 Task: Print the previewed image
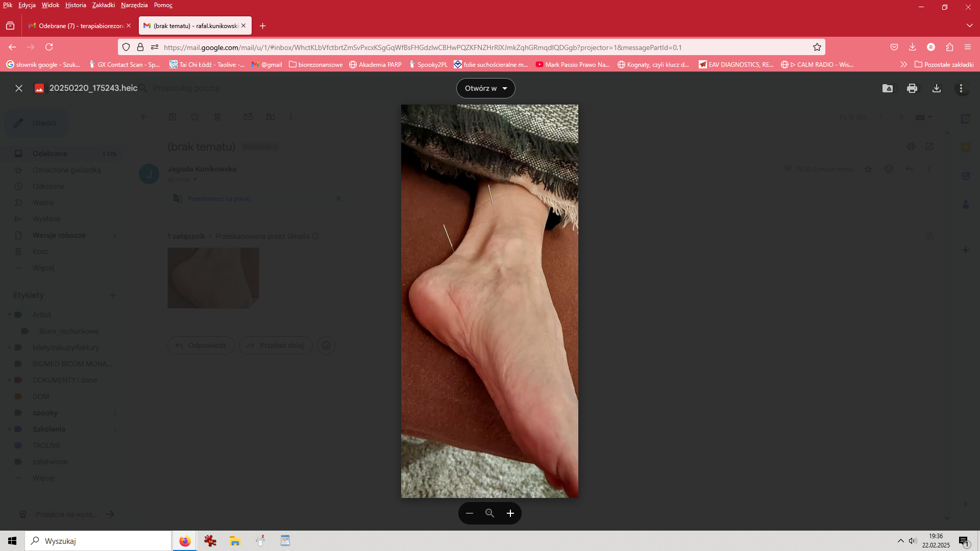click(x=912, y=88)
